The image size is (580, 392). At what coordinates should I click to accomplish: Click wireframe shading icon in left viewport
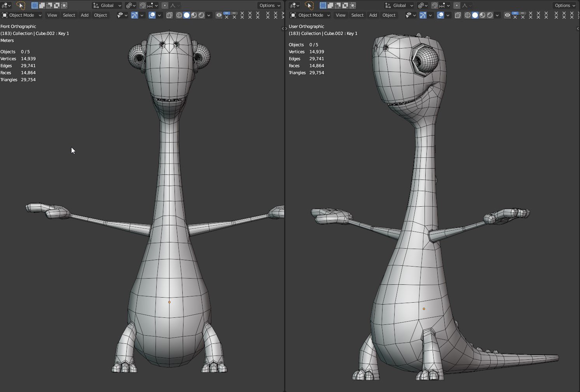pyautogui.click(x=179, y=15)
